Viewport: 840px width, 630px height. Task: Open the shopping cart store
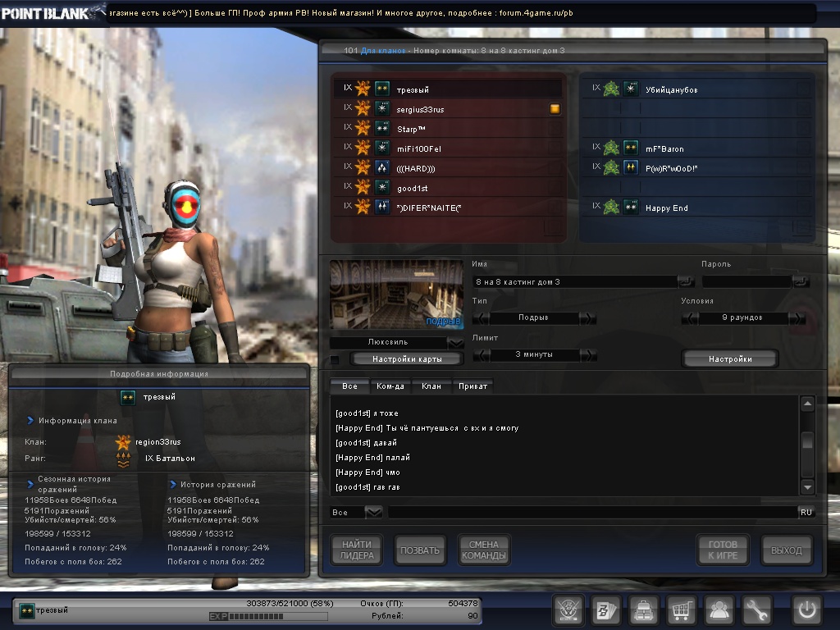[681, 609]
